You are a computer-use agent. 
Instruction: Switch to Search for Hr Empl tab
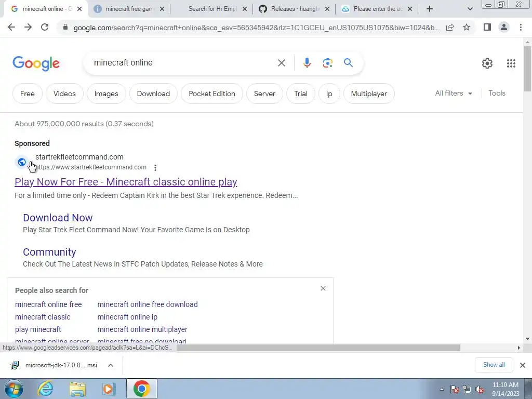[212, 9]
